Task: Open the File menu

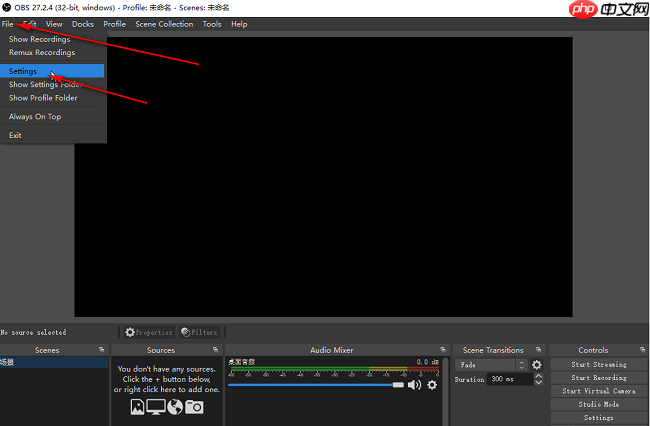Action: 7,24
